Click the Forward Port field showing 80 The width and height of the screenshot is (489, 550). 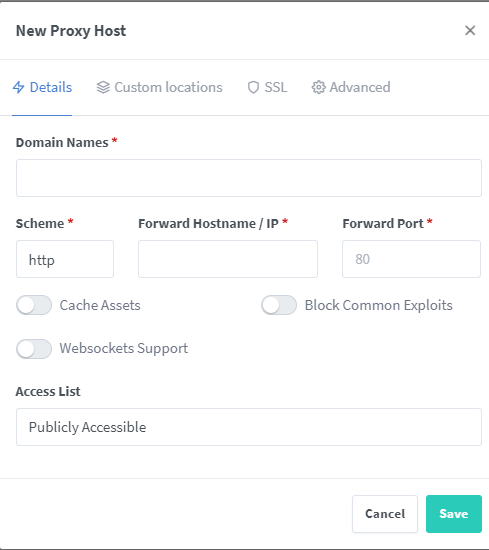[411, 259]
